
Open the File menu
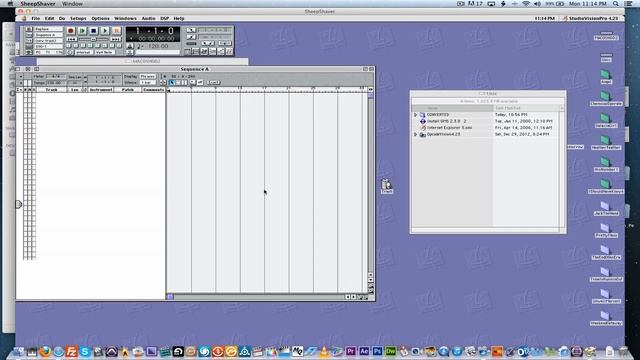pos(36,18)
